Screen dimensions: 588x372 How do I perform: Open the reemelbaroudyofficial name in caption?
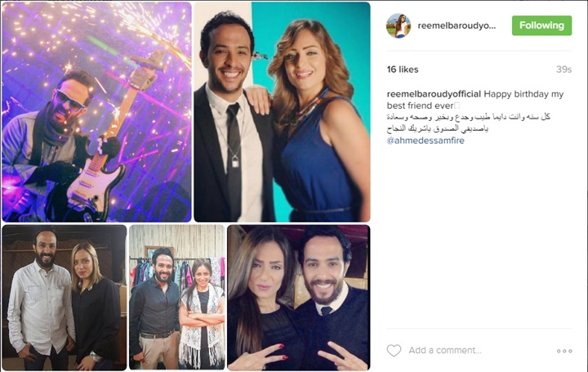[434, 94]
